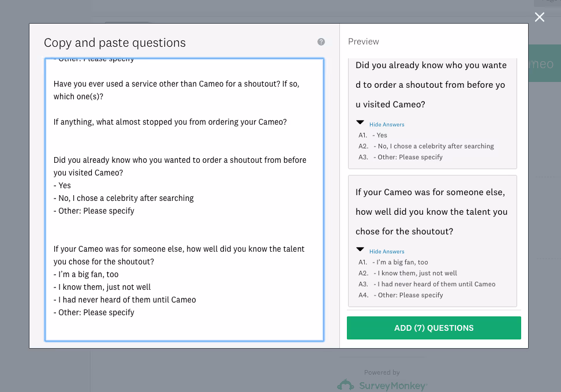Click preview answer A2 'No, I chose a celebrity'

[433, 146]
